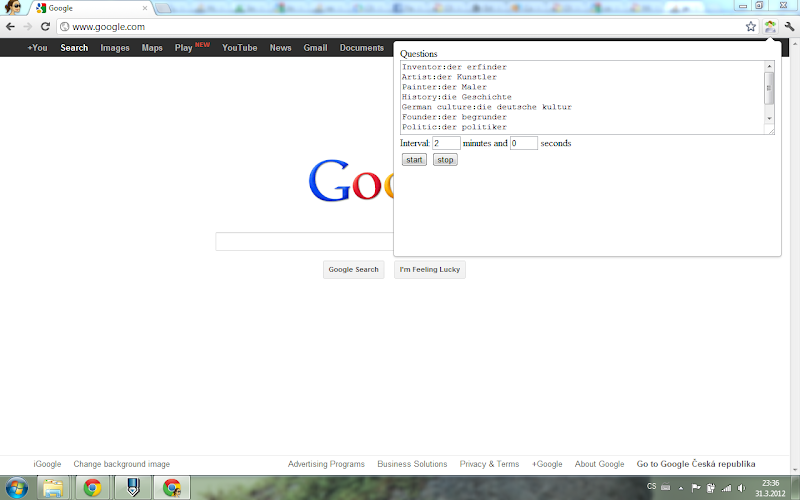Open the flashcard extension toolbar icon

click(x=770, y=27)
